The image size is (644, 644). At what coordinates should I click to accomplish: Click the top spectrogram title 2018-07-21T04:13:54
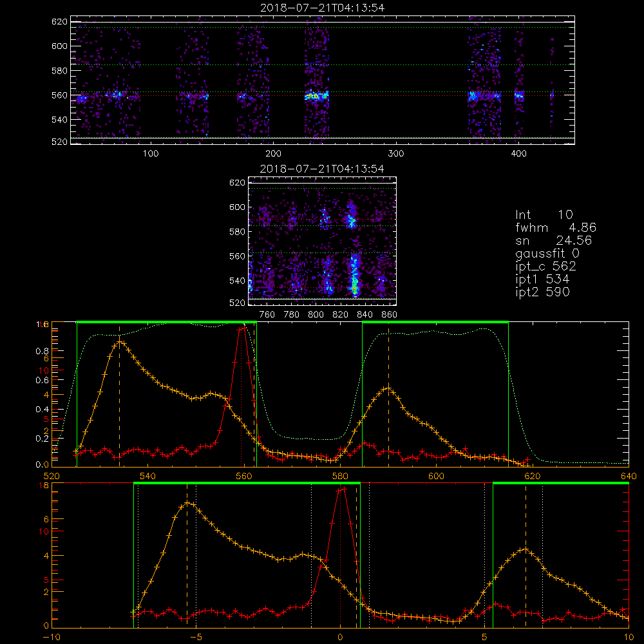[323, 8]
